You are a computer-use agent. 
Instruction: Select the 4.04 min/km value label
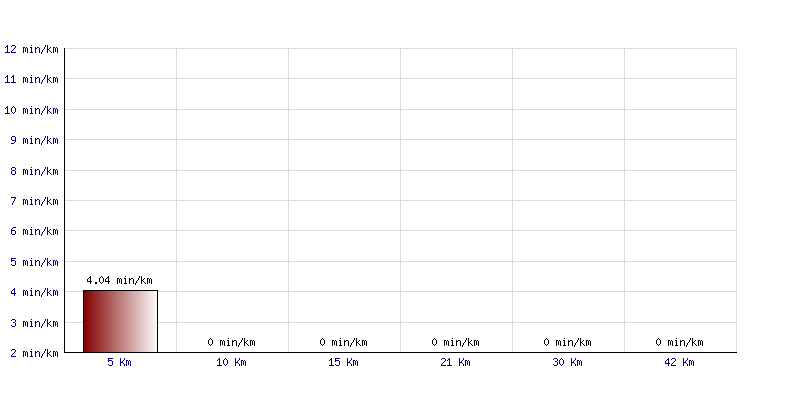pyautogui.click(x=119, y=281)
